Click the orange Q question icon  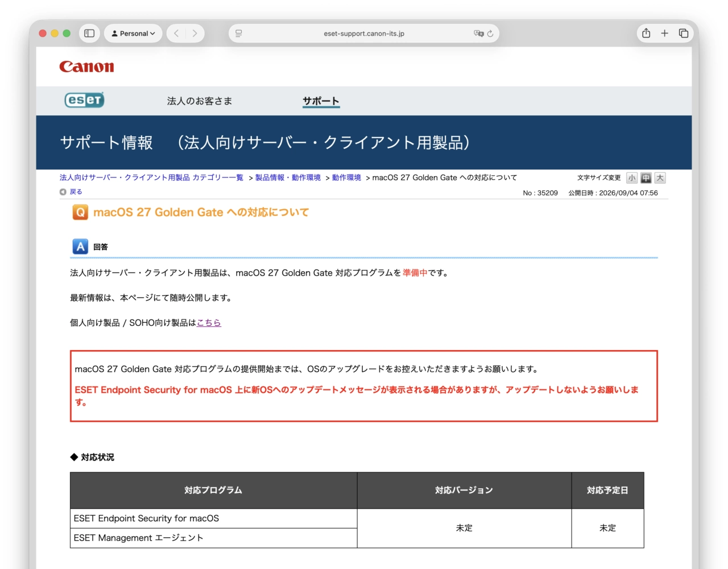point(80,213)
